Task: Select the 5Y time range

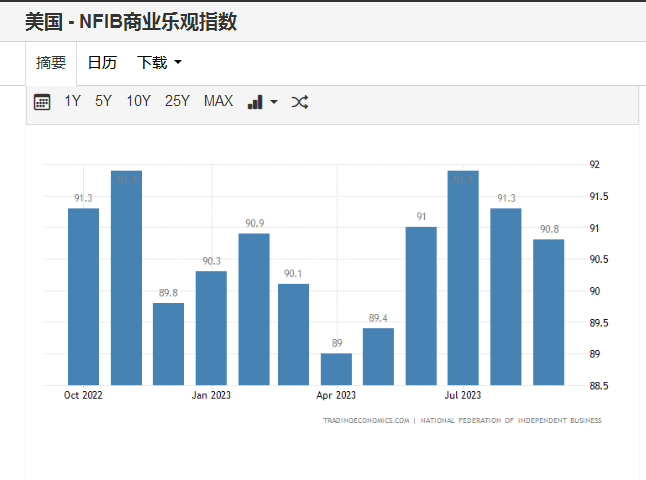Action: pos(103,101)
